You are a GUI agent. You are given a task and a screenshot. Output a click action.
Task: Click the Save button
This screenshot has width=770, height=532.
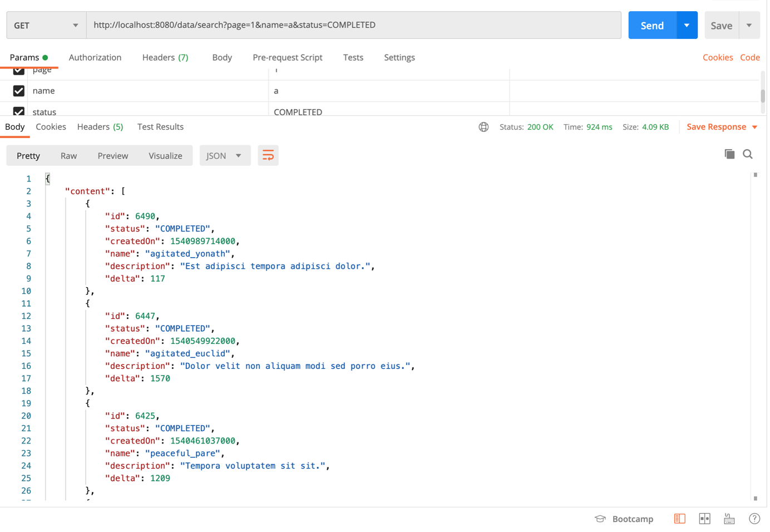(x=722, y=25)
